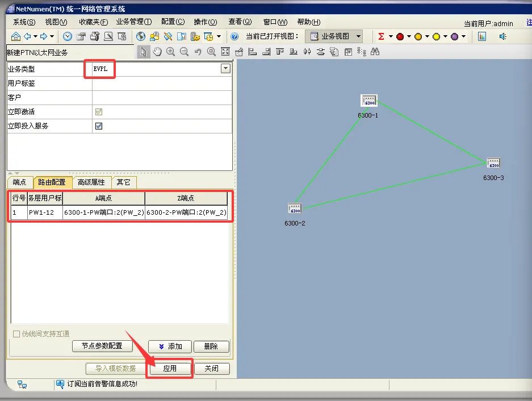Click the 应用 apply button
The height and width of the screenshot is (401, 532).
[x=170, y=369]
